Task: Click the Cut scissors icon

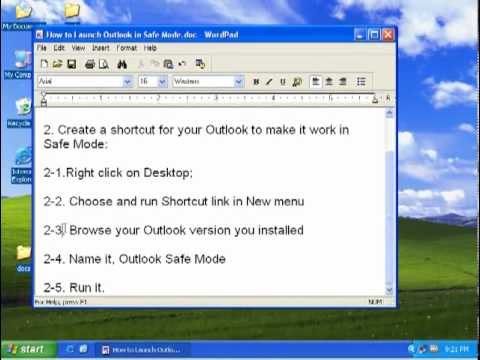Action: pyautogui.click(x=141, y=64)
